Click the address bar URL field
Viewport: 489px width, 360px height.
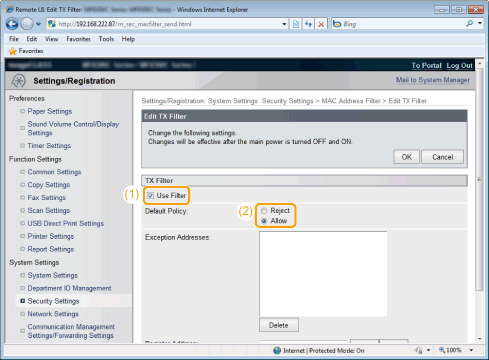[x=167, y=24]
